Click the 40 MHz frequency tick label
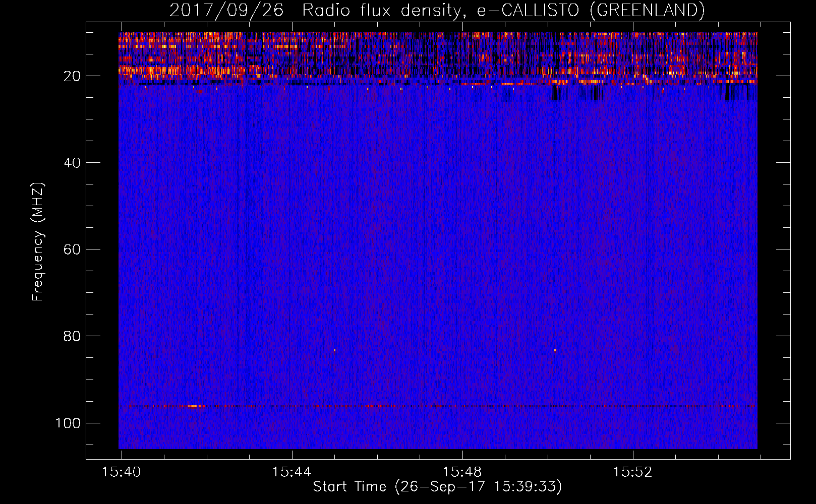 pyautogui.click(x=72, y=163)
